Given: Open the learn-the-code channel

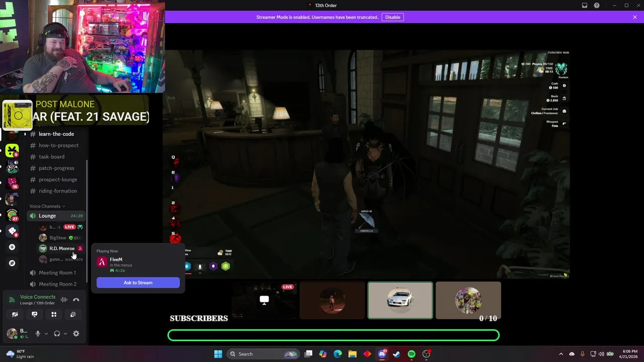Looking at the screenshot, I should pyautogui.click(x=56, y=134).
